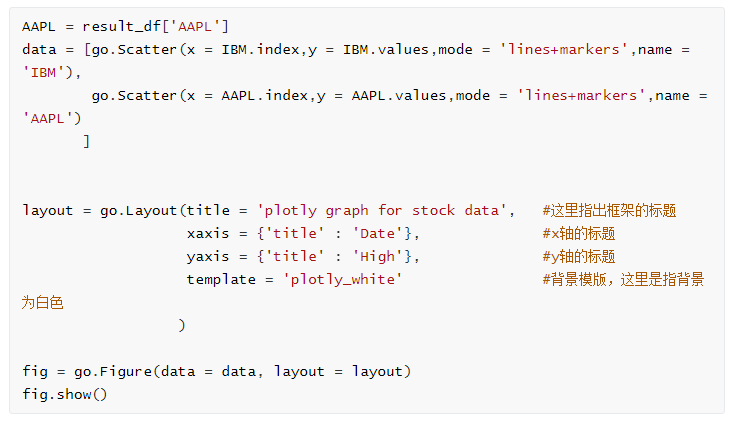
Task: Click the 'AAPL' string in result_df line
Action: [x=195, y=26]
